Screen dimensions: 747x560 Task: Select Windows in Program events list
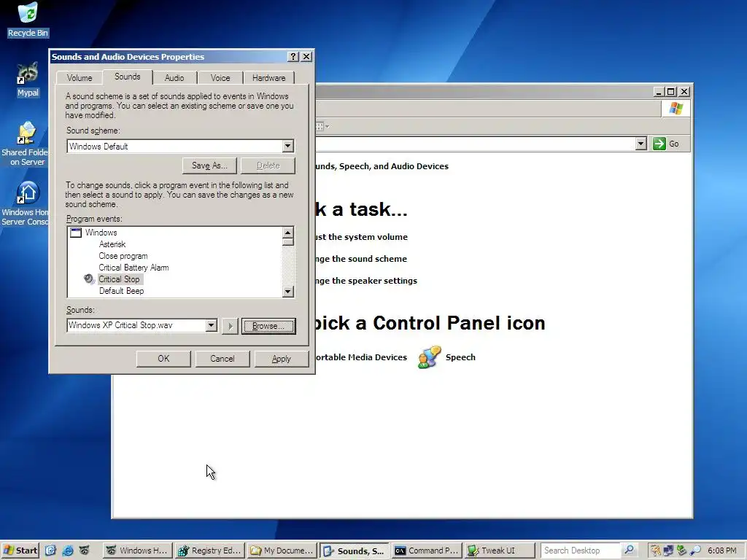[101, 233]
